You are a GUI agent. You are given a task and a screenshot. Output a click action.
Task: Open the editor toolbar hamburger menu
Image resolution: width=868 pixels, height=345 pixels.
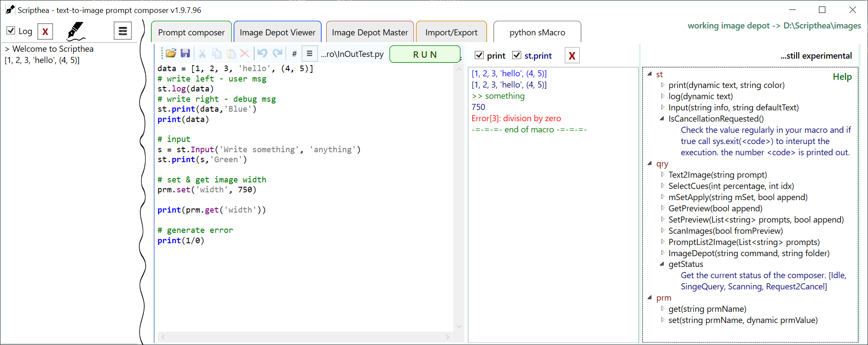(309, 54)
